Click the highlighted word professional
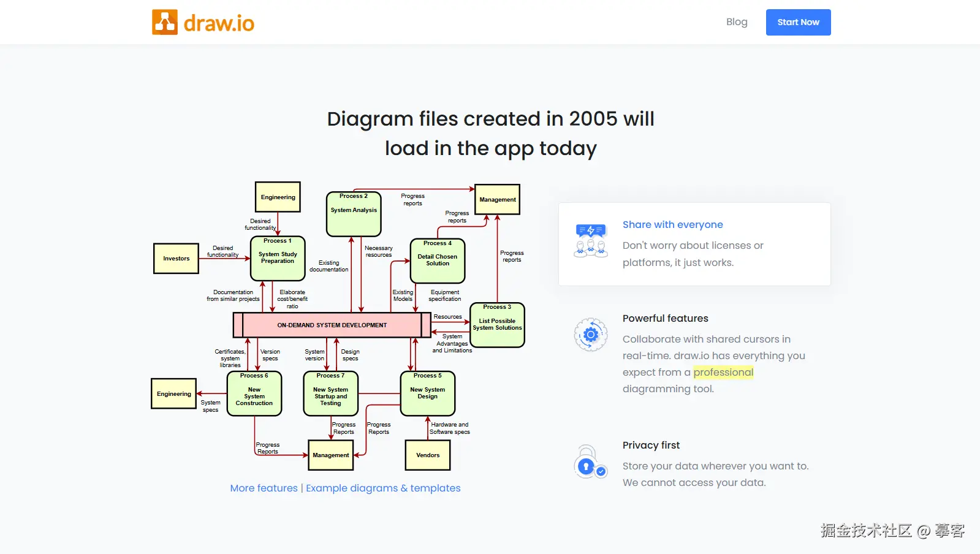The height and width of the screenshot is (554, 980). (723, 372)
